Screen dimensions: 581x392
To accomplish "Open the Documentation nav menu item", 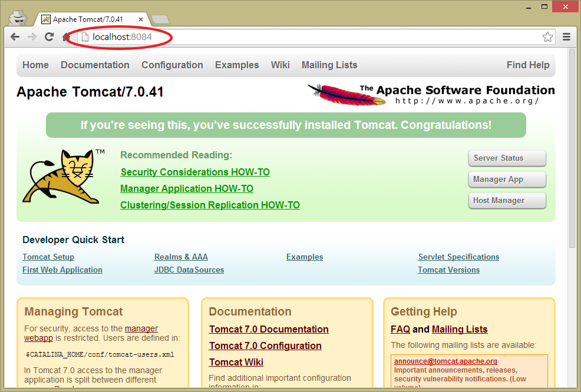I will [95, 65].
